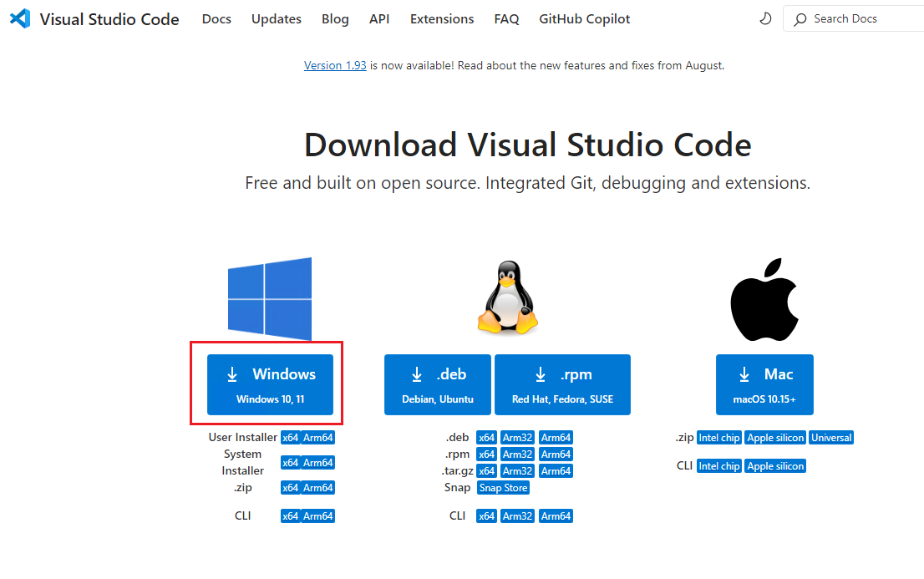Select Windows User Installer x64 link
Screen dimensions: 924x579
pyautogui.click(x=290, y=438)
